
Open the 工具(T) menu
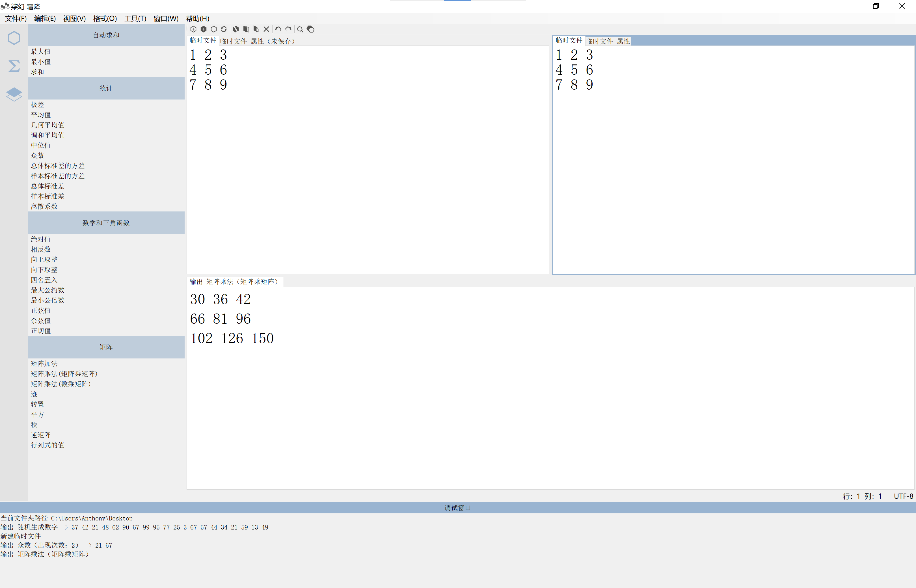135,18
